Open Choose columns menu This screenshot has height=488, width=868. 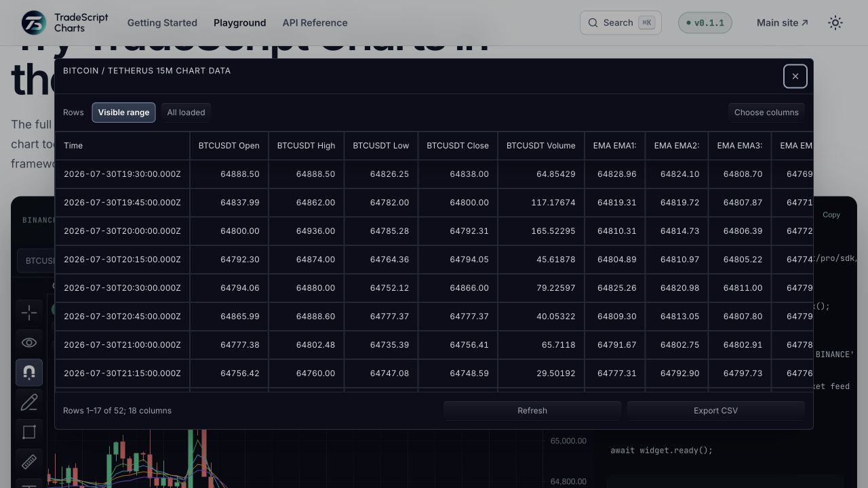coord(766,113)
